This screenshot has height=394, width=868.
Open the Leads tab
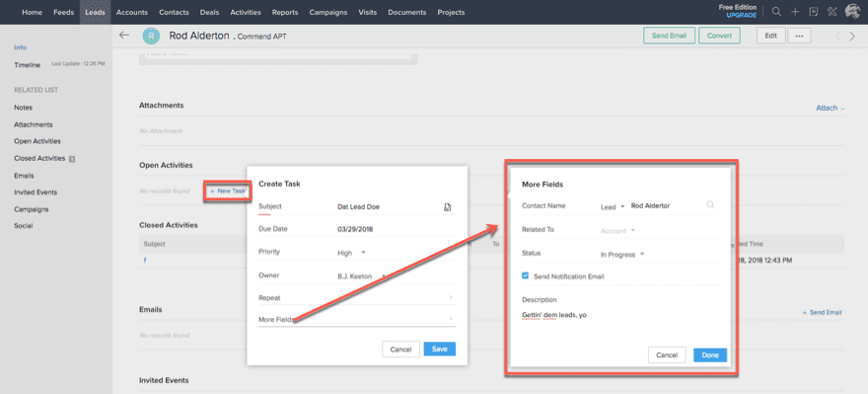click(96, 12)
